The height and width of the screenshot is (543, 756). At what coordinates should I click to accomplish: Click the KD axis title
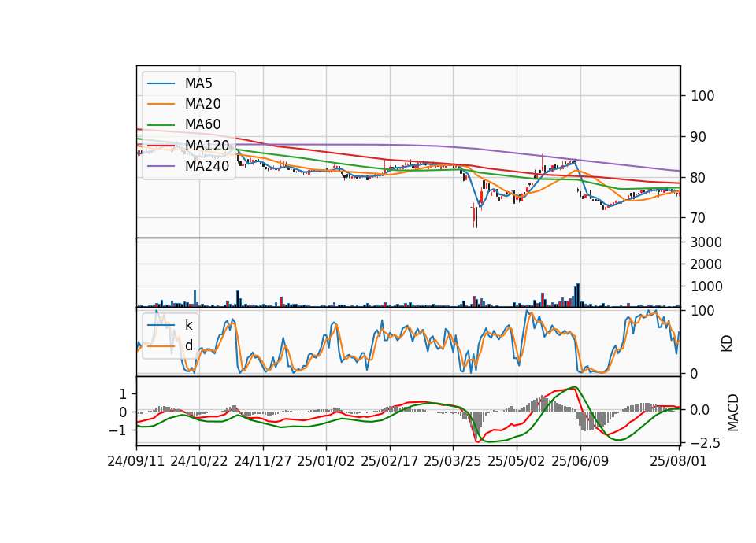[727, 344]
